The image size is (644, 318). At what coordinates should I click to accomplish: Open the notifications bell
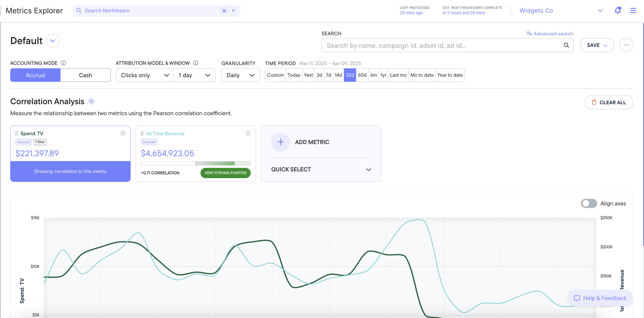tap(617, 10)
